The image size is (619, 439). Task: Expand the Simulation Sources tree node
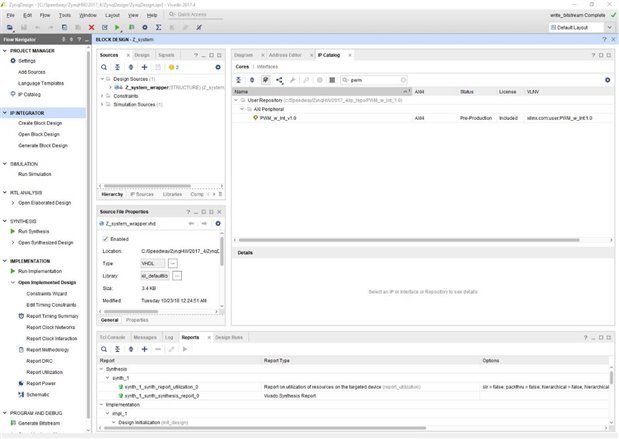pyautogui.click(x=103, y=103)
